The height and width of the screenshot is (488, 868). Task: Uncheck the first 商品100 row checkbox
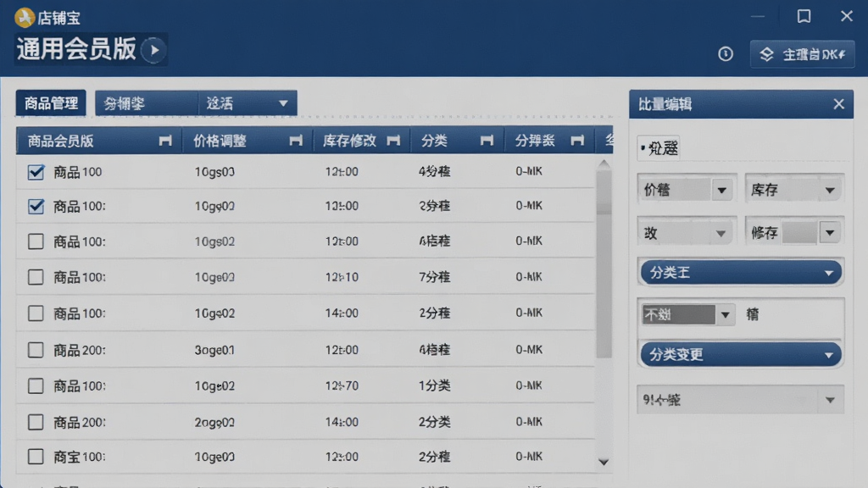[x=36, y=172]
